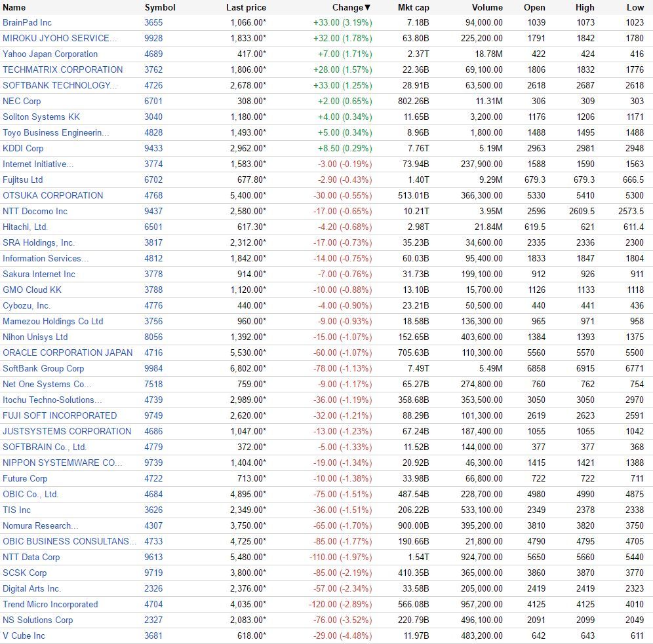Open SOFTBANK TECHNOLOGY link
The height and width of the screenshot is (644, 653).
(60, 85)
